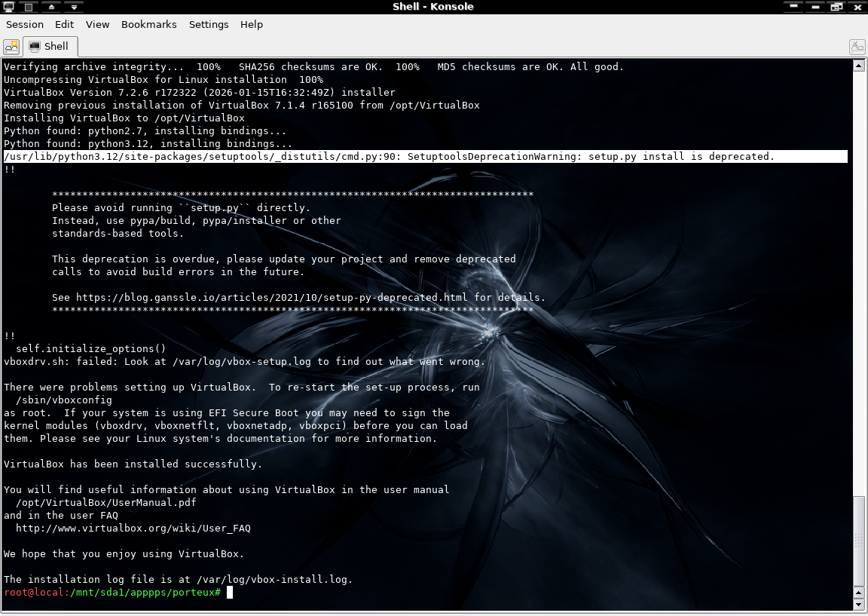Image resolution: width=868 pixels, height=616 pixels.
Task: Click the square icon in the title bar
Action: pyautogui.click(x=29, y=7)
